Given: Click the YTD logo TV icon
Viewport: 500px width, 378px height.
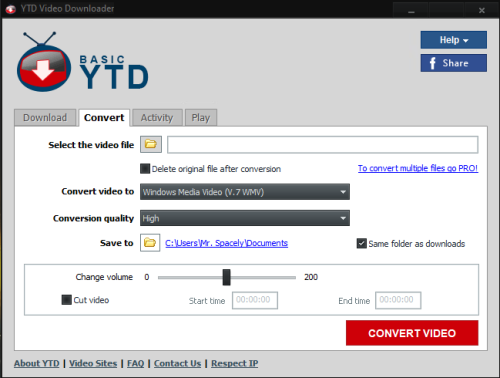Looking at the screenshot, I should (44, 62).
